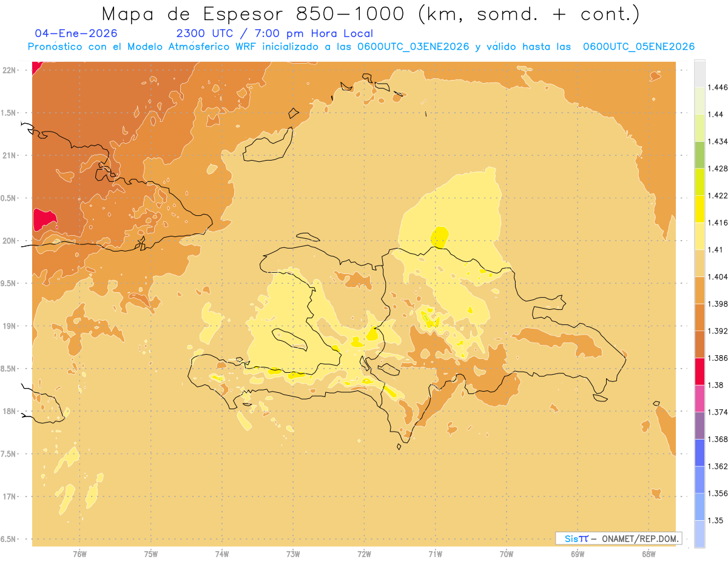The width and height of the screenshot is (728, 562).
Task: Click the '21N' latitude label
Action: [9, 155]
